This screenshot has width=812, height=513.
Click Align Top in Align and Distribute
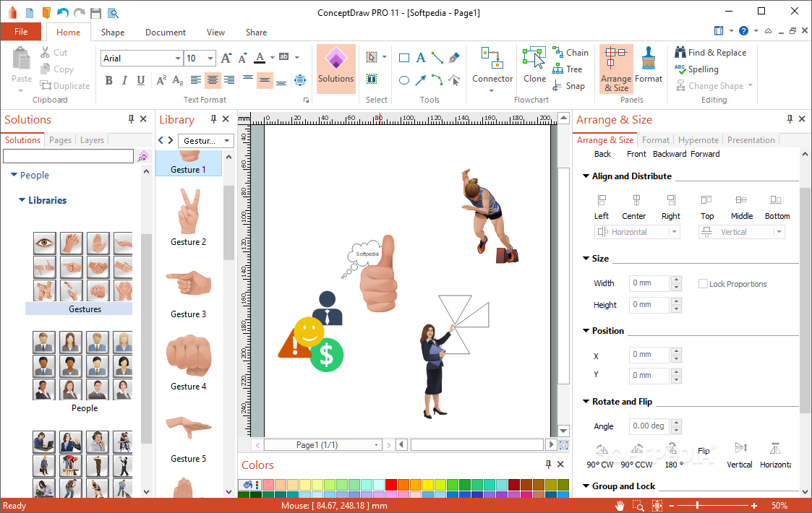pyautogui.click(x=707, y=207)
